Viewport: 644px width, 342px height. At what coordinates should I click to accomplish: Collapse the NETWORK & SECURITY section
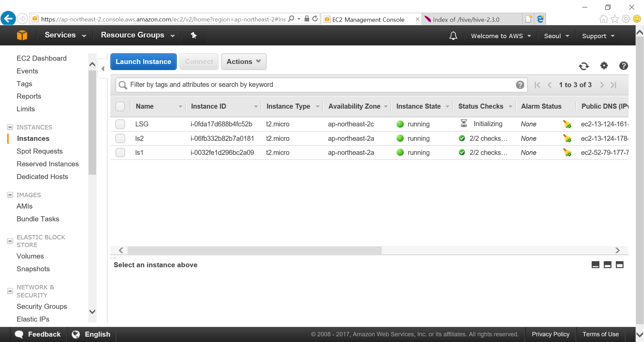tap(10, 291)
